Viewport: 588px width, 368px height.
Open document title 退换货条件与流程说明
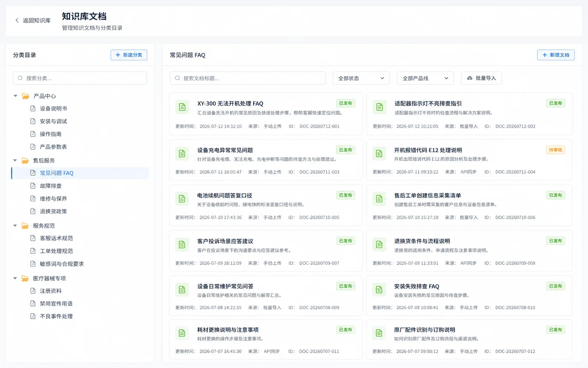(x=422, y=241)
